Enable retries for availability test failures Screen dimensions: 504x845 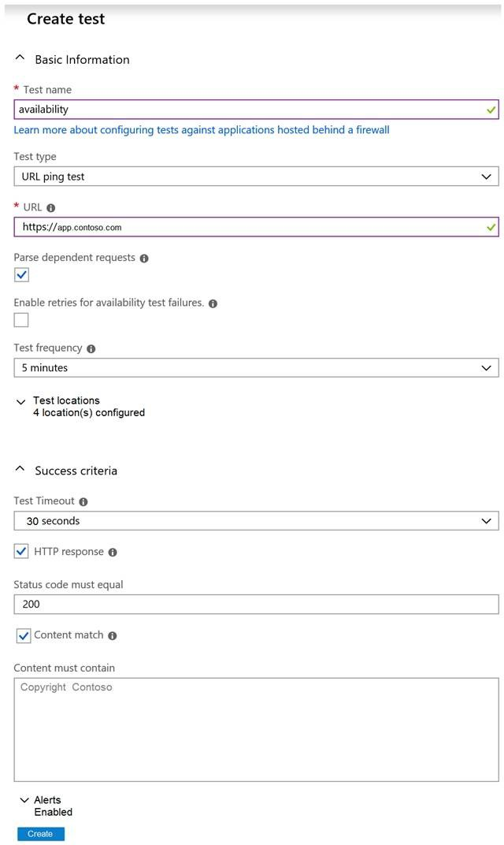(21, 320)
